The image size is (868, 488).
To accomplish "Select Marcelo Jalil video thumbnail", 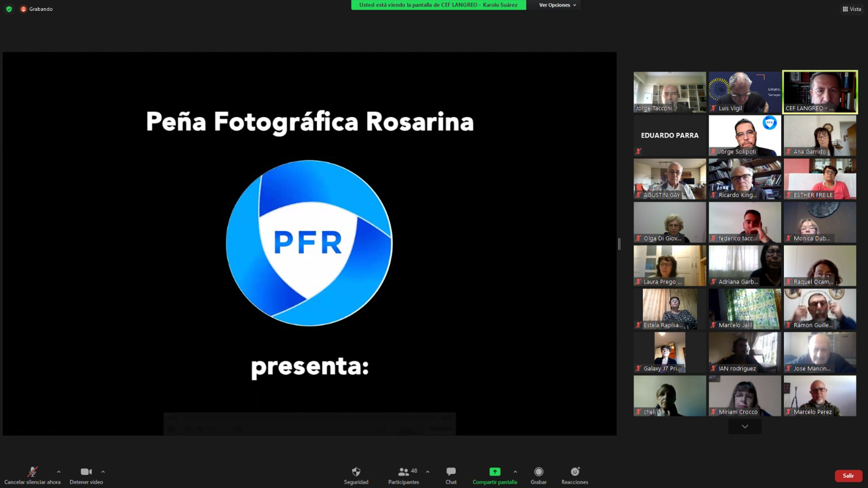I will (745, 309).
